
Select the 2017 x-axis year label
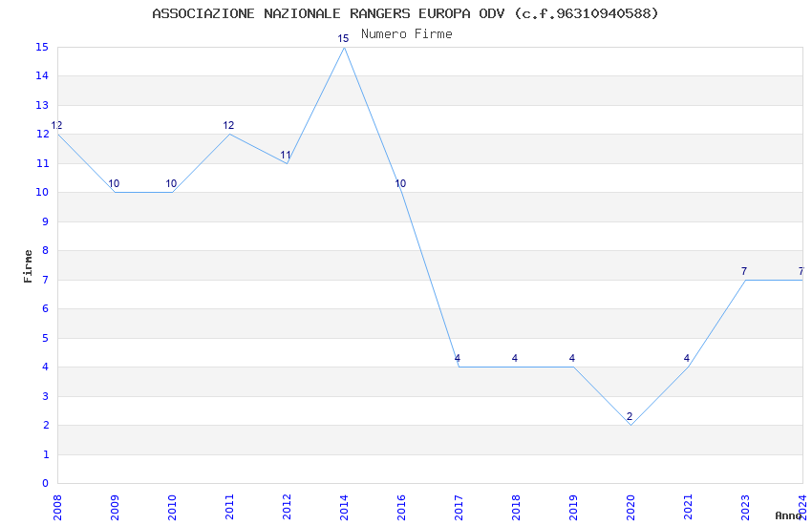[459, 507]
